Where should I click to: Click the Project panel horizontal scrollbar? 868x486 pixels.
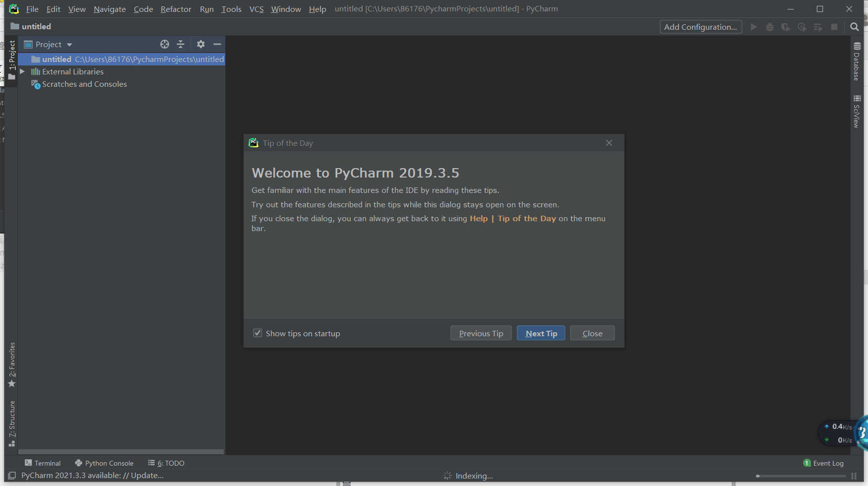point(121,452)
